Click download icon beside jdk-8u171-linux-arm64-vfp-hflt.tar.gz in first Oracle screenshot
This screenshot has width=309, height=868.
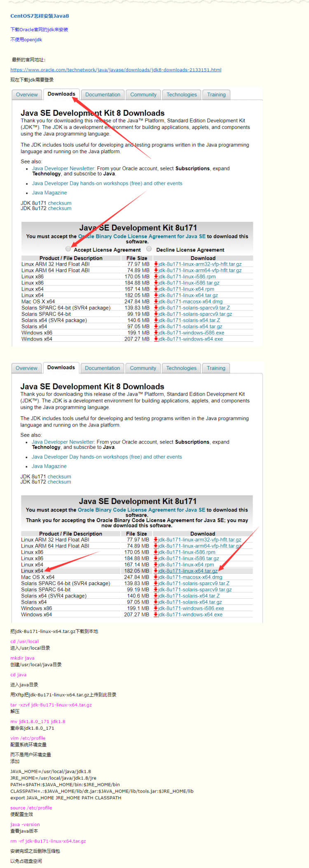(x=156, y=270)
